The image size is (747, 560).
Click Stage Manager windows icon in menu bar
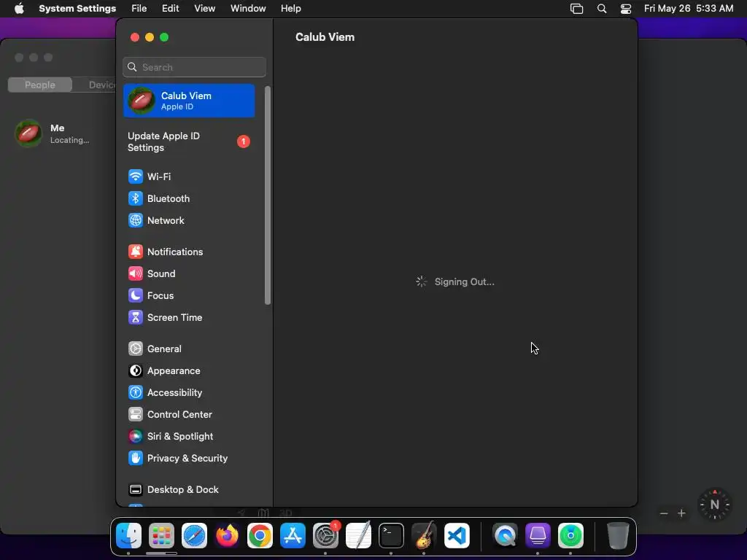pyautogui.click(x=576, y=9)
